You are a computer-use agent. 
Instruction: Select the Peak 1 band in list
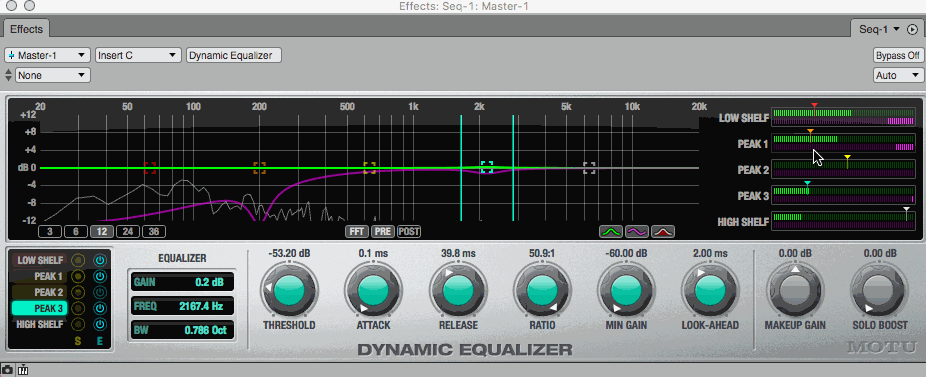(x=40, y=276)
